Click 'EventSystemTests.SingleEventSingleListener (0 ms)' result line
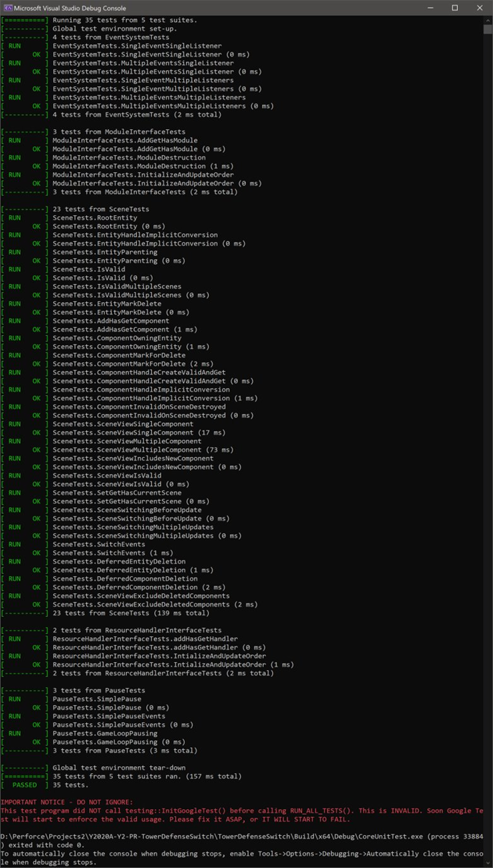Image resolution: width=493 pixels, height=868 pixels. 151,55
